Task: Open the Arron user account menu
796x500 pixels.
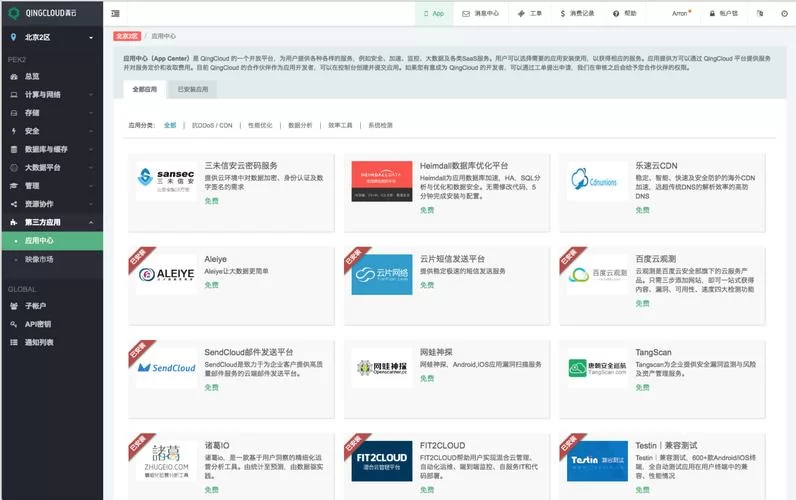Action: click(681, 14)
